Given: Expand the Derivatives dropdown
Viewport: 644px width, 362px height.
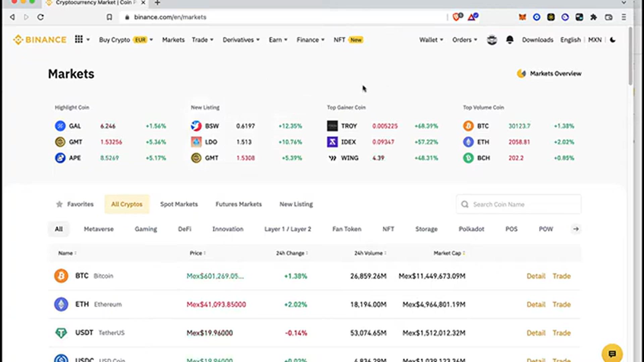Looking at the screenshot, I should (241, 40).
